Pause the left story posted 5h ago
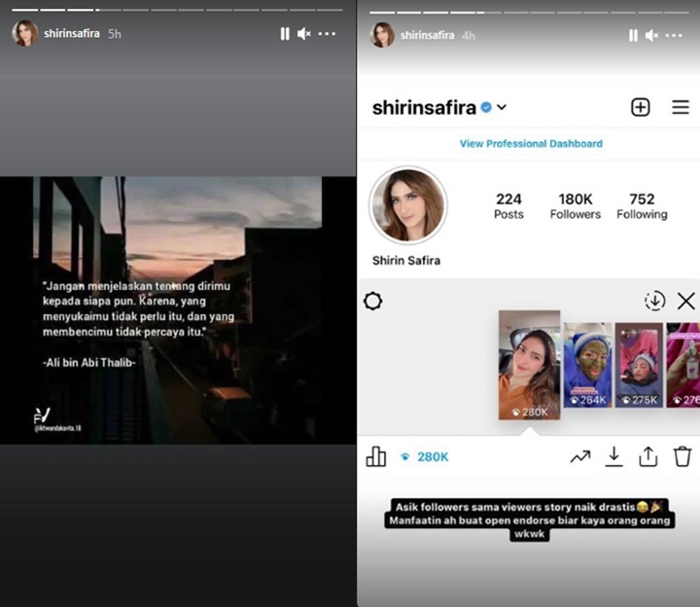This screenshot has width=700, height=607. point(285,34)
